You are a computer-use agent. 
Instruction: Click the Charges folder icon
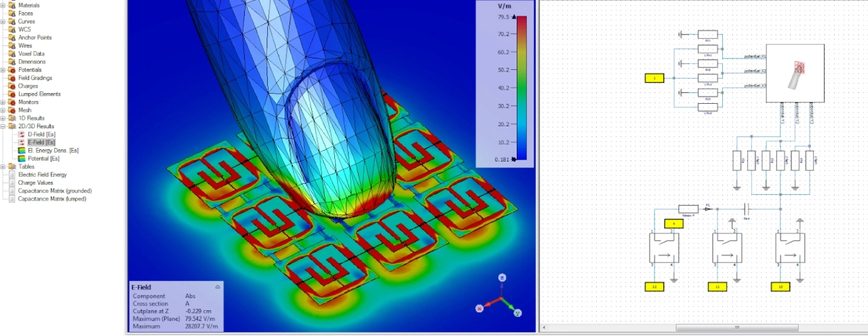click(12, 86)
